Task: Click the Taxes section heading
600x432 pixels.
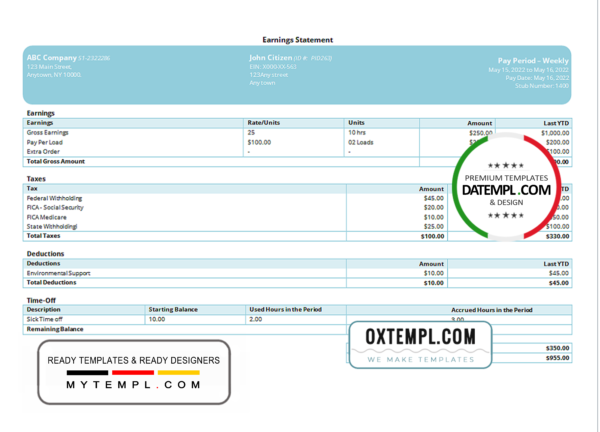Action: click(x=36, y=179)
